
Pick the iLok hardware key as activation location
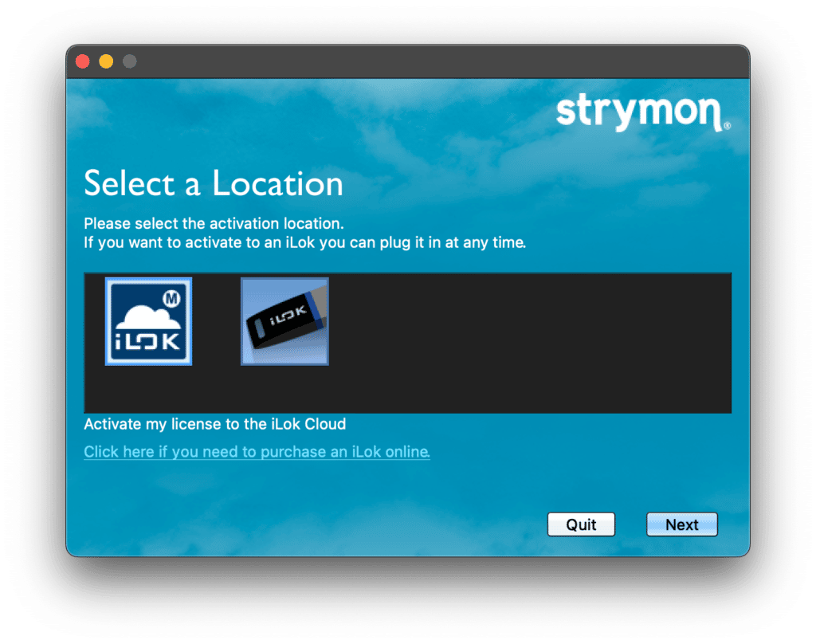click(284, 321)
